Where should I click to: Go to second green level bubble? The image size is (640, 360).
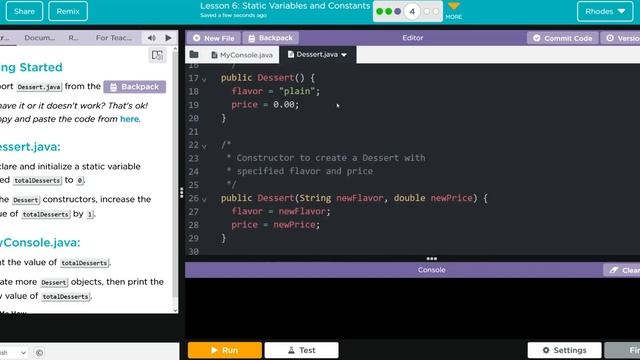(389, 11)
